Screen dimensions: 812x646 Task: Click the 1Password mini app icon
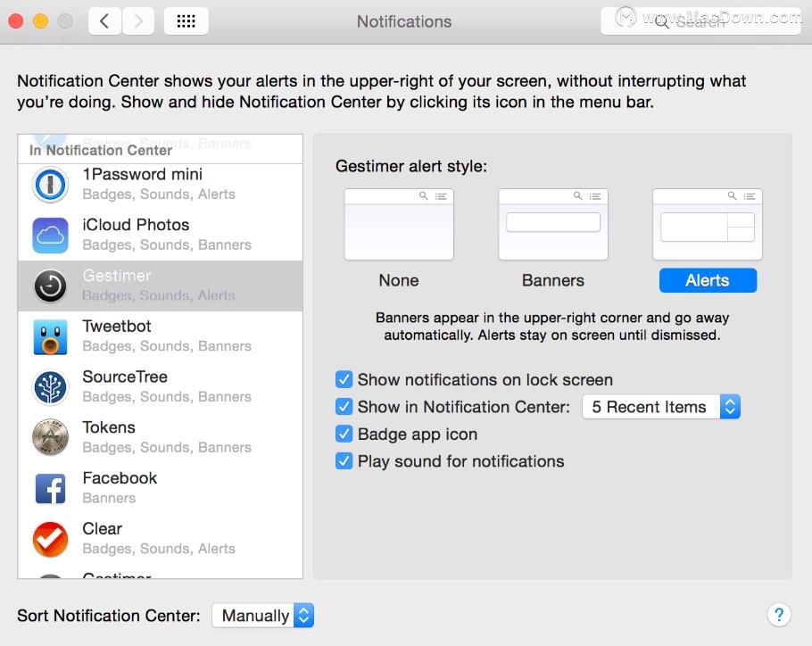click(50, 185)
